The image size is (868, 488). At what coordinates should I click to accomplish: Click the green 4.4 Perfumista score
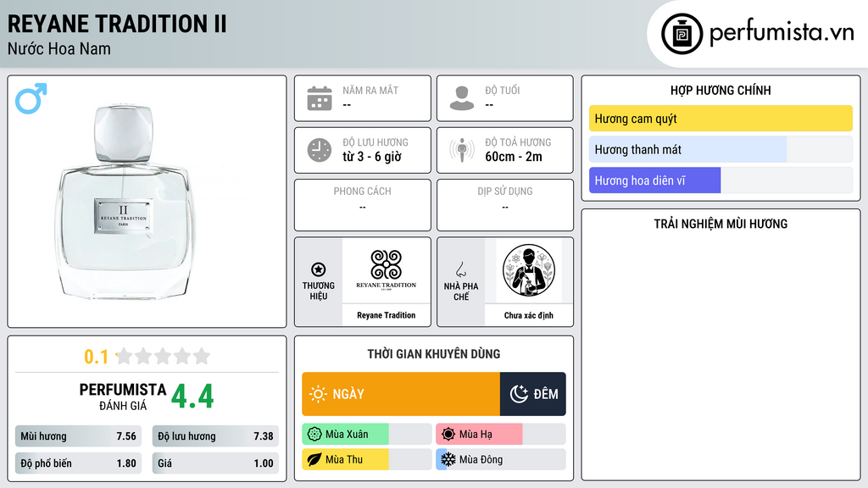click(x=192, y=396)
